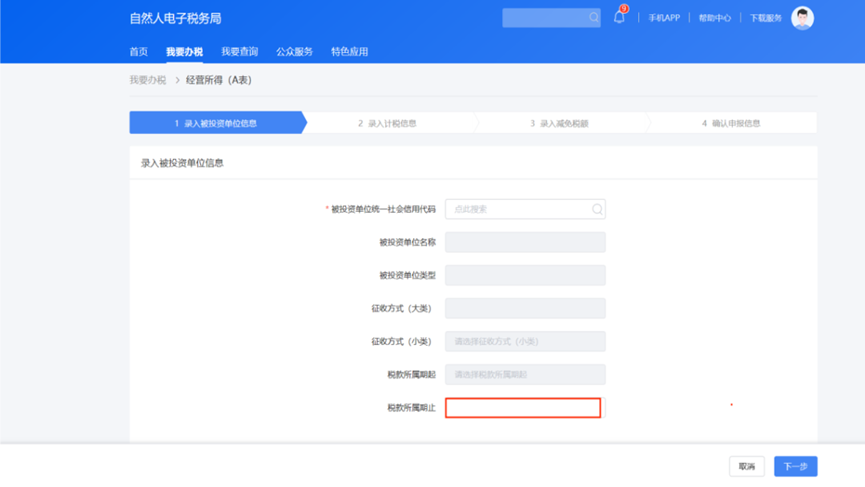
Task: Switch to the 首页 tab
Action: [139, 52]
